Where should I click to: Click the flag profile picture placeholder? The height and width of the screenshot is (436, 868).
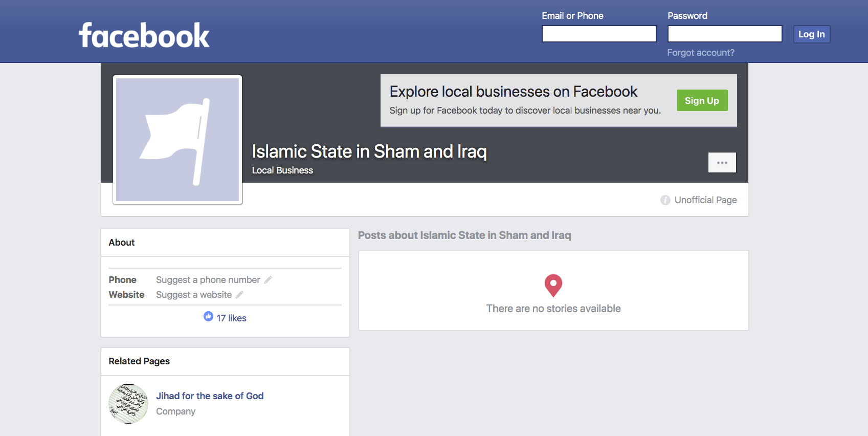click(177, 140)
